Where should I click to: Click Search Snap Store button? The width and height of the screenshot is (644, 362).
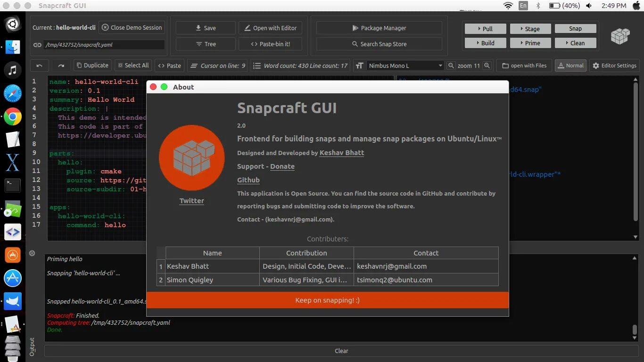(379, 44)
